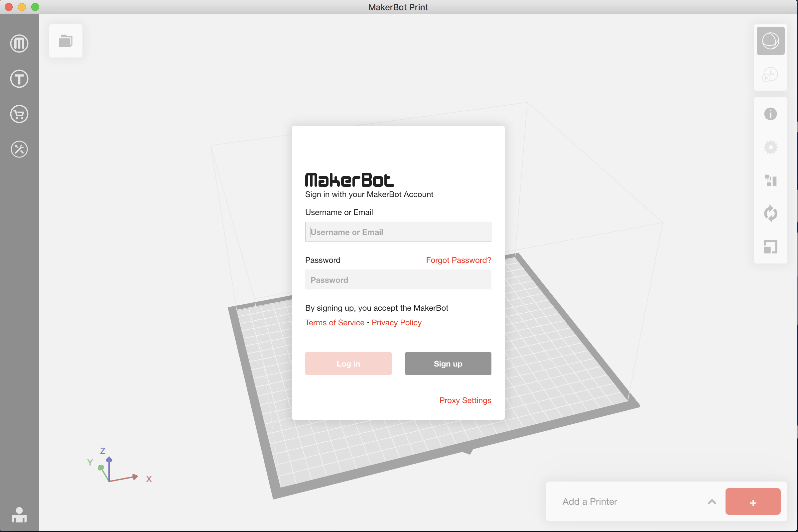Screen dimensions: 798x532
Task: Open print settings gear icon
Action: pos(770,147)
